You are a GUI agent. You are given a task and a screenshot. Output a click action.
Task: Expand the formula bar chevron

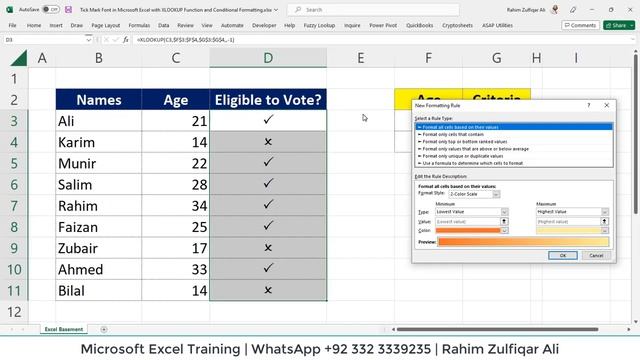pyautogui.click(x=633, y=40)
